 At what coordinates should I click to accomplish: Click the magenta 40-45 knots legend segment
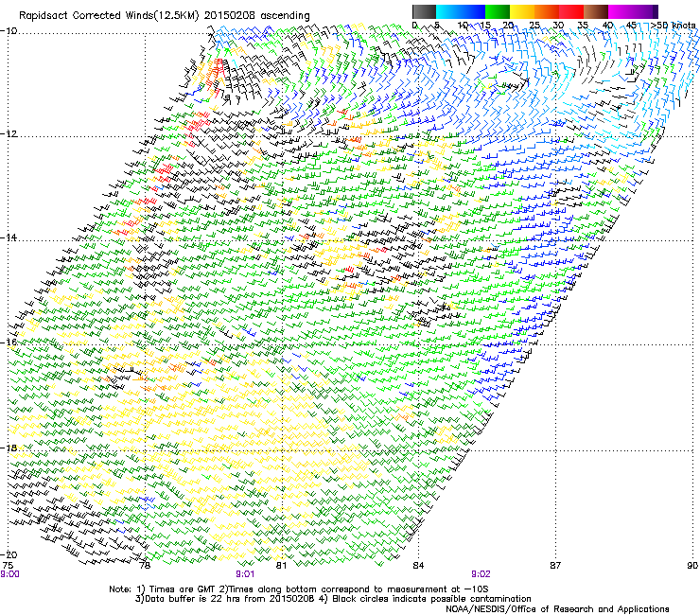click(621, 11)
